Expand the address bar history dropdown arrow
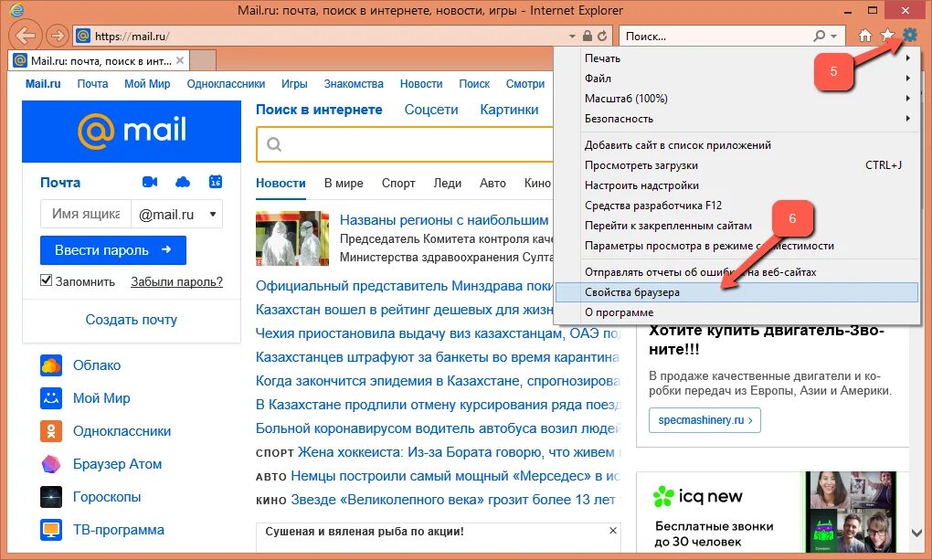This screenshot has height=560, width=932. 572,37
